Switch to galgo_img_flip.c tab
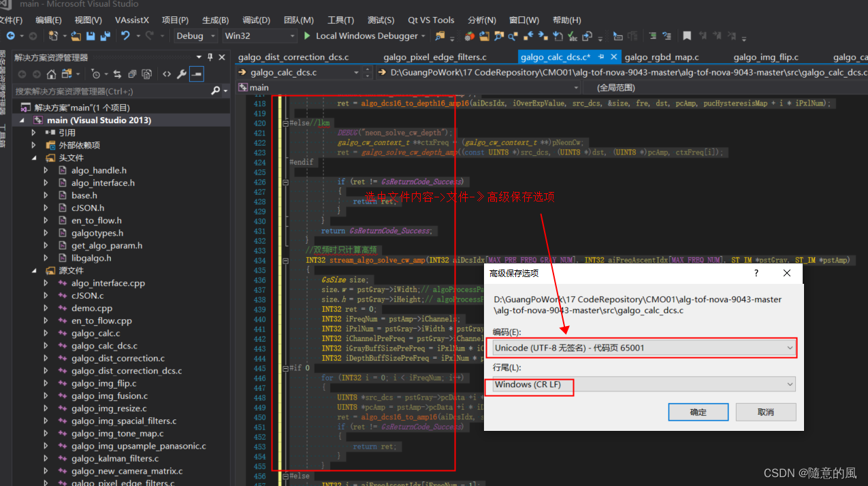Image resolution: width=868 pixels, height=486 pixels. pos(766,57)
